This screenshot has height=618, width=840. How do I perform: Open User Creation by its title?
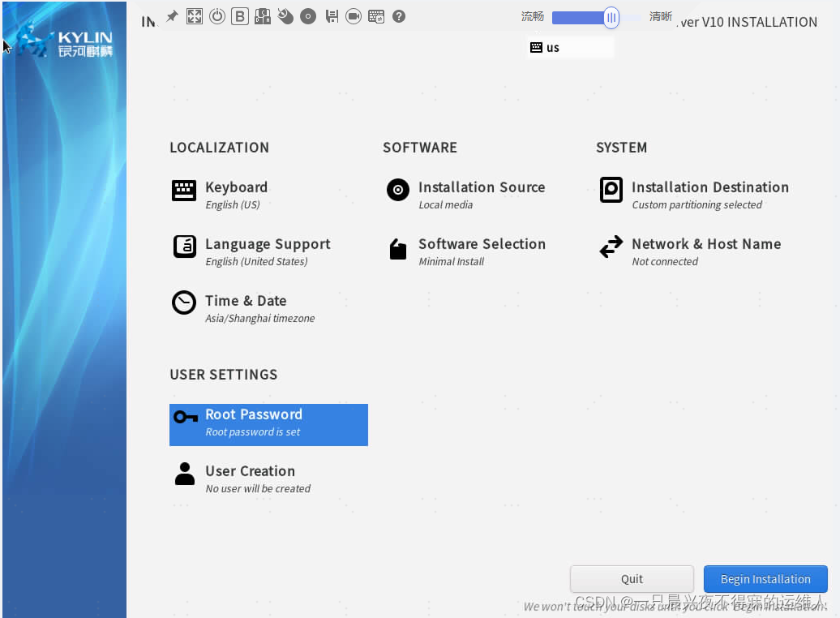[x=251, y=471]
